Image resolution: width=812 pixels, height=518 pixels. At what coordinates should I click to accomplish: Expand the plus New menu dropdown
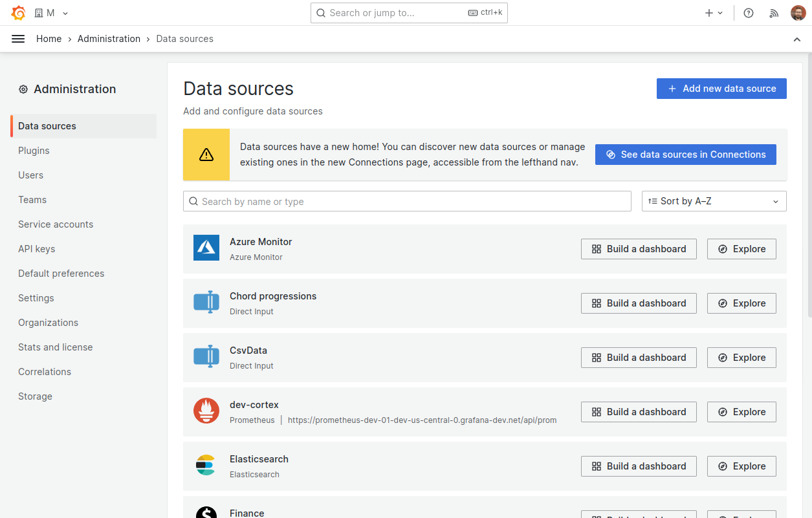714,13
